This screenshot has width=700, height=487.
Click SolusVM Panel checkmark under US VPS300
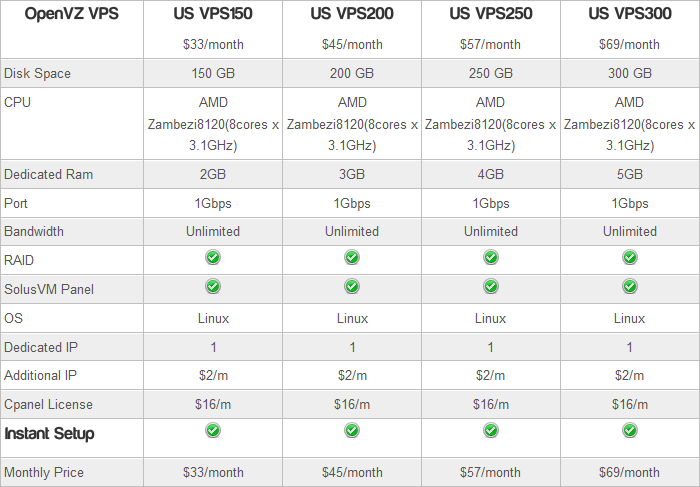[629, 287]
